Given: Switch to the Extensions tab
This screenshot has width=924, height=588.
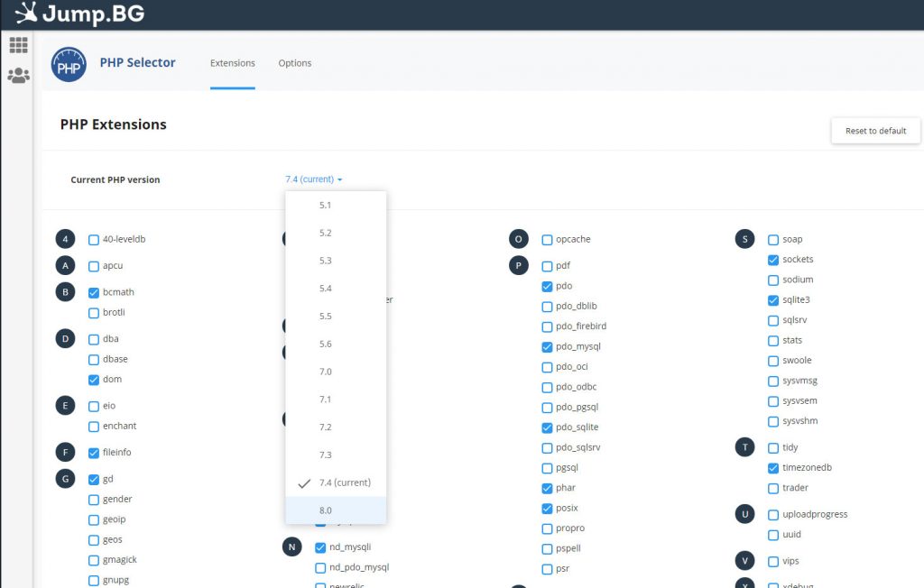Looking at the screenshot, I should coord(232,63).
